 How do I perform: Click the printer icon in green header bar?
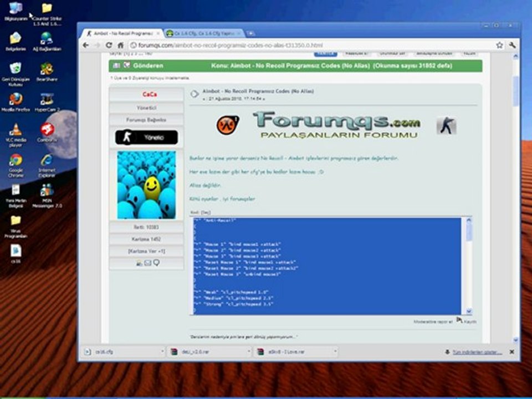(x=116, y=65)
